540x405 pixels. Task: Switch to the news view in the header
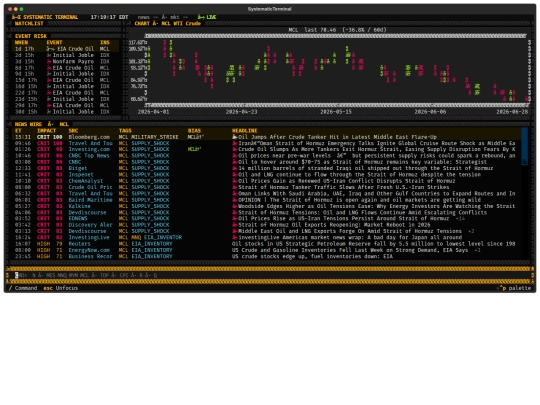click(144, 17)
